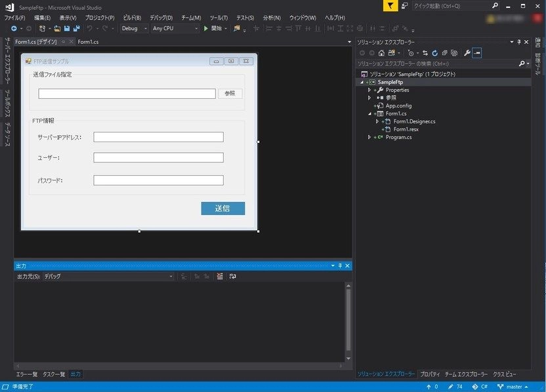The width and height of the screenshot is (546, 392).
Task: Open the デバッグ(D) menu
Action: pos(161,18)
